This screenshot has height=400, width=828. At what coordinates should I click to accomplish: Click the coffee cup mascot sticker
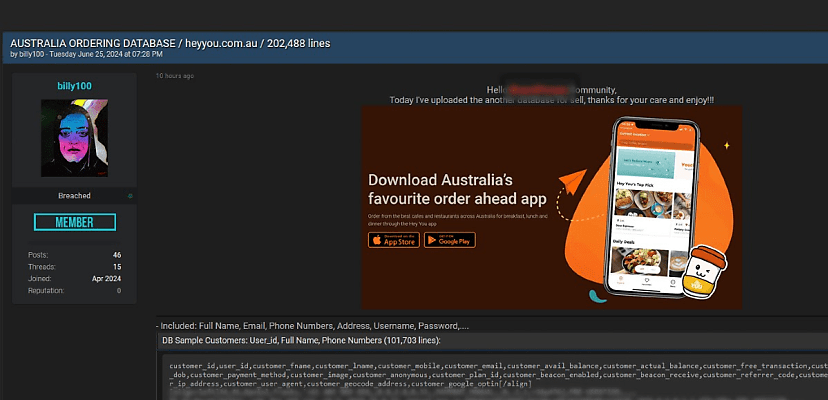coord(703,271)
